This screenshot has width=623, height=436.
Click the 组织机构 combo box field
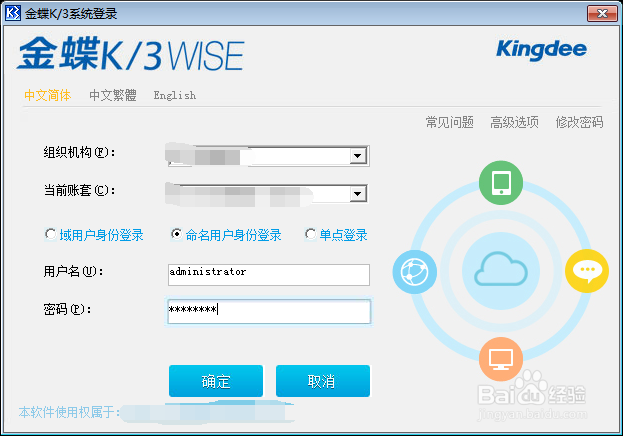[x=269, y=156]
